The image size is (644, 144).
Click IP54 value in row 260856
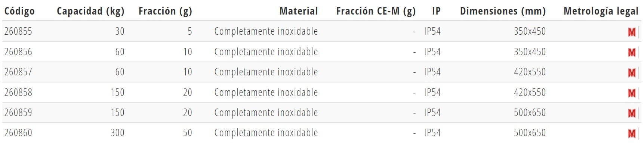432,51
